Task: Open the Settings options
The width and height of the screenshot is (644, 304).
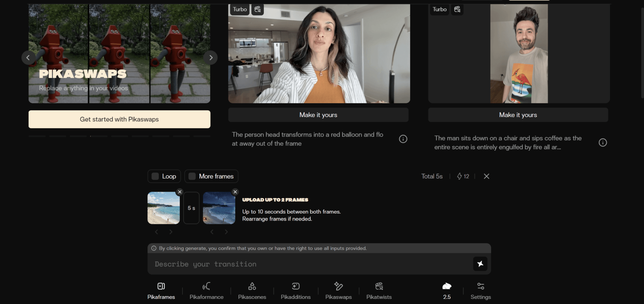Action: pos(480,290)
